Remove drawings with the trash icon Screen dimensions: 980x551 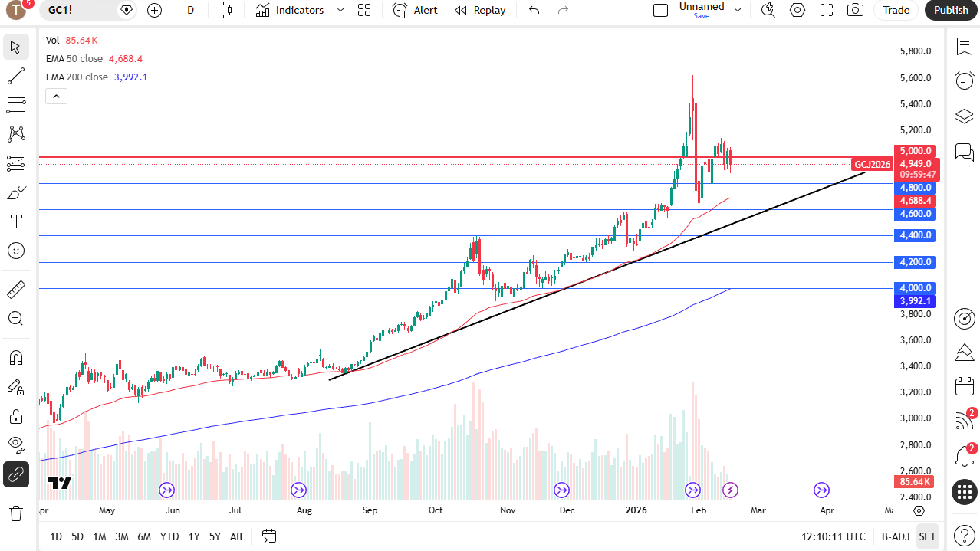point(15,513)
